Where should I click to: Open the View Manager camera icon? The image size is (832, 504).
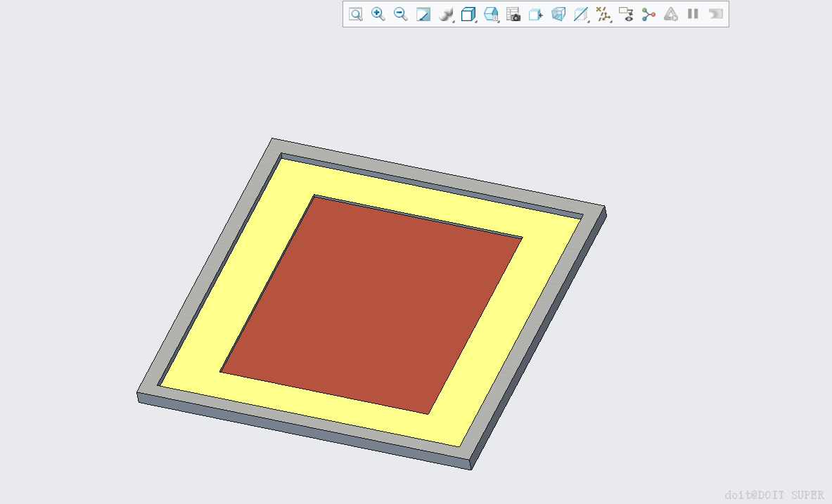pyautogui.click(x=513, y=14)
